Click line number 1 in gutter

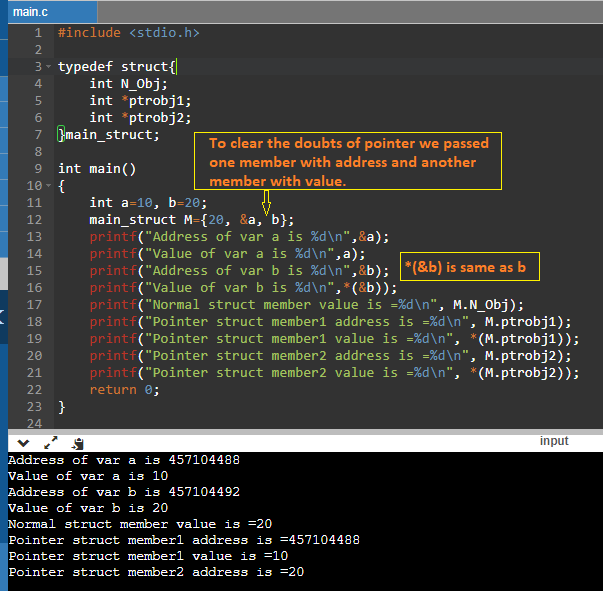(x=38, y=33)
